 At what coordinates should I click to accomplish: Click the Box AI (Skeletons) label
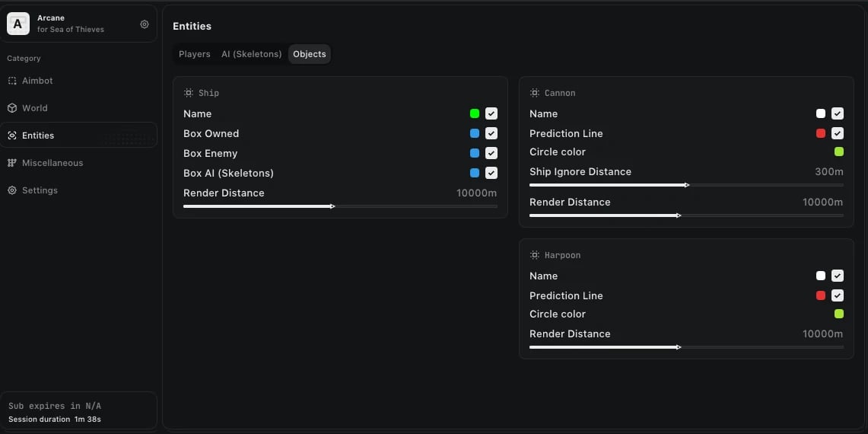coord(229,173)
